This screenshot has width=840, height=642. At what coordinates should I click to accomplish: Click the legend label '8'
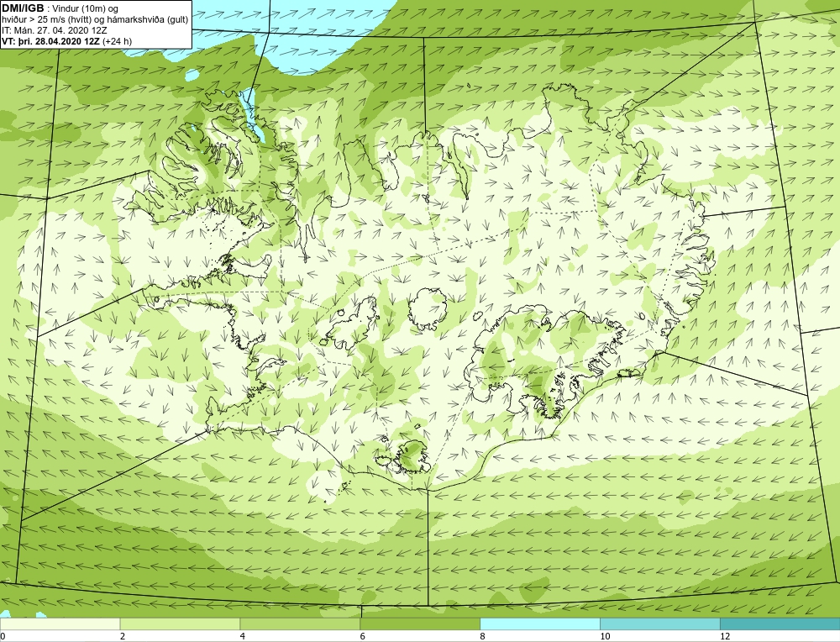[x=483, y=636]
